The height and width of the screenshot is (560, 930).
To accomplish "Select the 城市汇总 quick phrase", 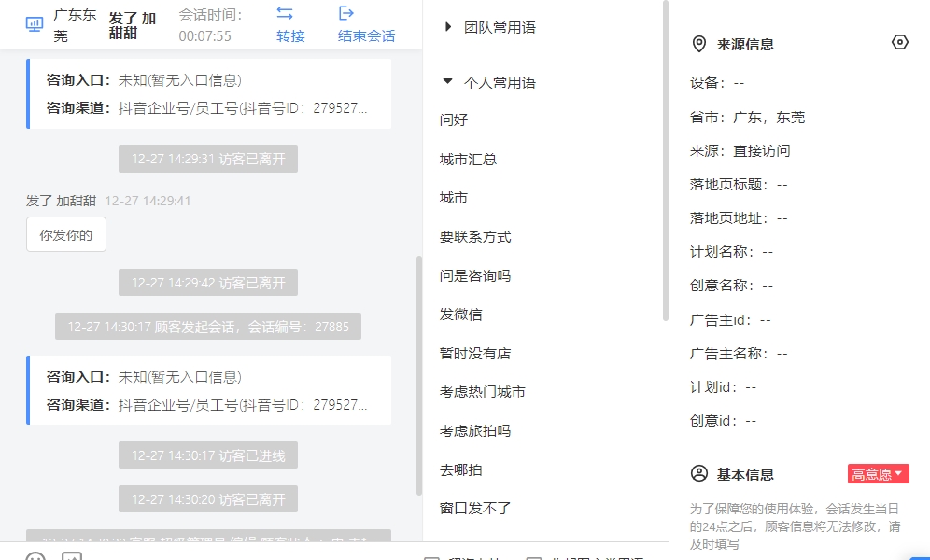I will coord(468,159).
